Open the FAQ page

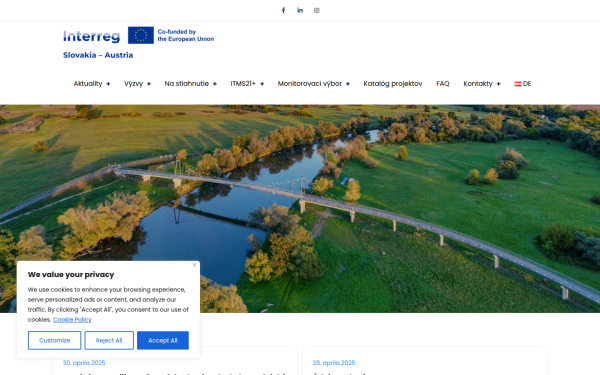[x=443, y=83]
